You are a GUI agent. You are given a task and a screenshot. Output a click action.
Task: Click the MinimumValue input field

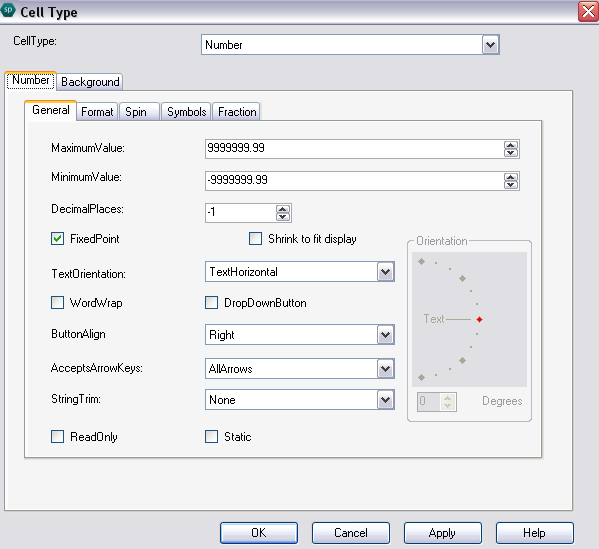point(354,181)
